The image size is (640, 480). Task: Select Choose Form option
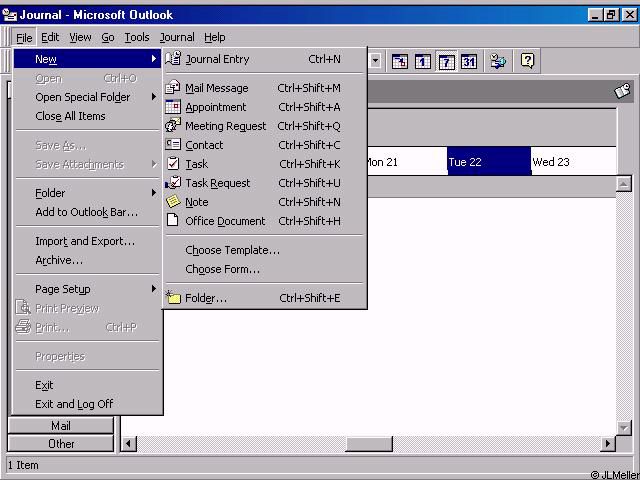(264, 269)
